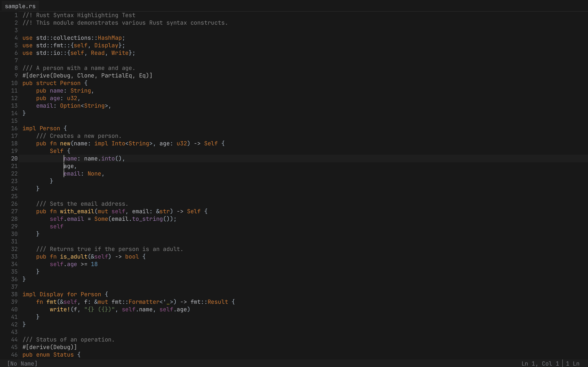The width and height of the screenshot is (588, 367).
Task: Click the number 18 on line 34
Action: [x=95, y=264]
